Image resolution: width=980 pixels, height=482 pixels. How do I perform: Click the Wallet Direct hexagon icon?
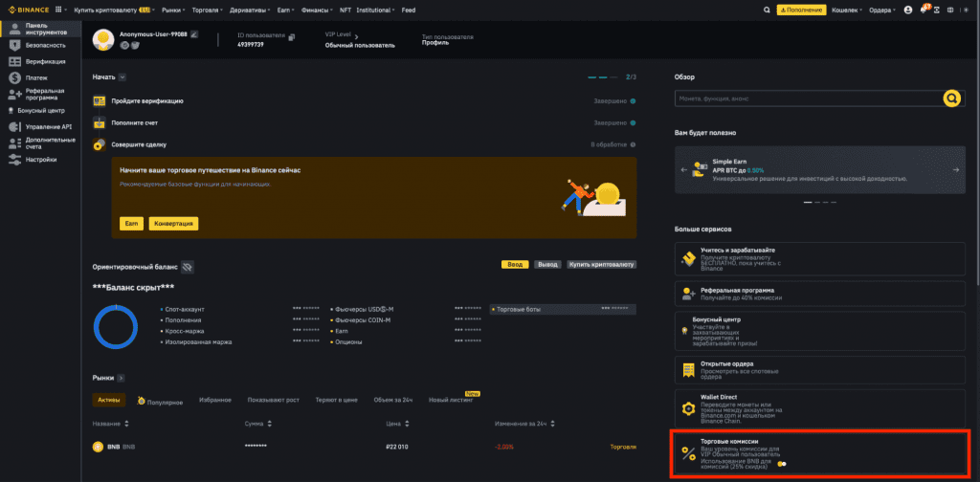[688, 409]
